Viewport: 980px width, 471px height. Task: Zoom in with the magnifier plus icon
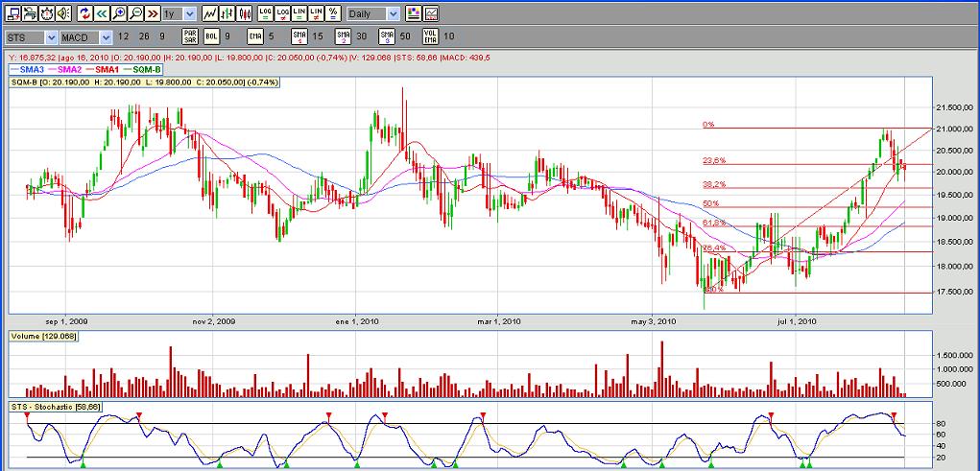point(119,13)
